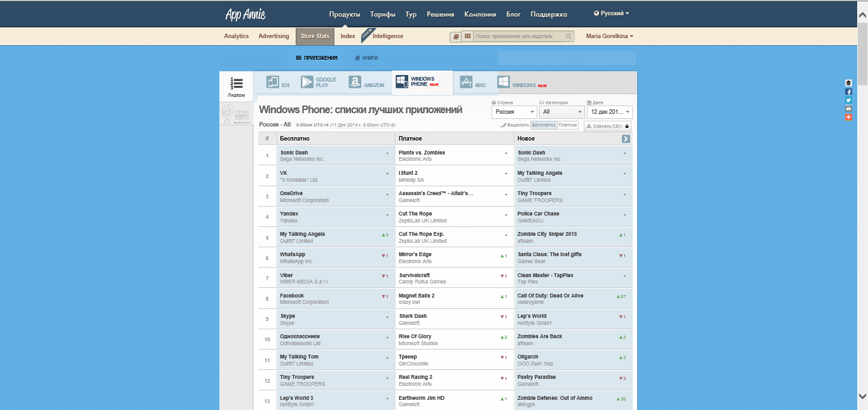Click the App Annie logo
The height and width of the screenshot is (410, 868).
(245, 14)
